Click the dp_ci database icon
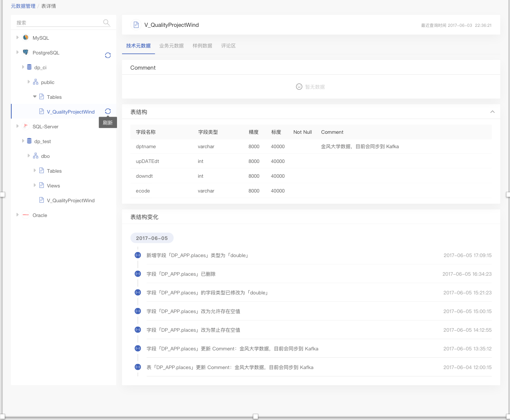510x420 pixels. point(29,67)
